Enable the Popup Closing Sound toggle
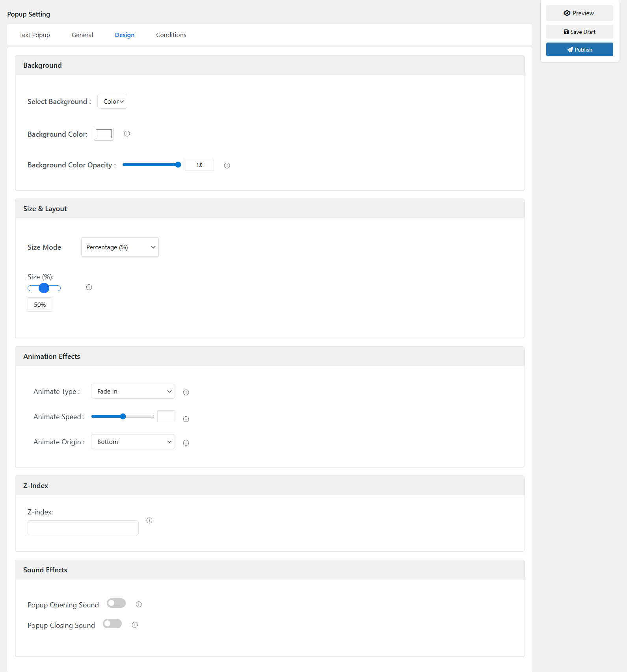Viewport: 627px width, 672px height. coord(112,624)
